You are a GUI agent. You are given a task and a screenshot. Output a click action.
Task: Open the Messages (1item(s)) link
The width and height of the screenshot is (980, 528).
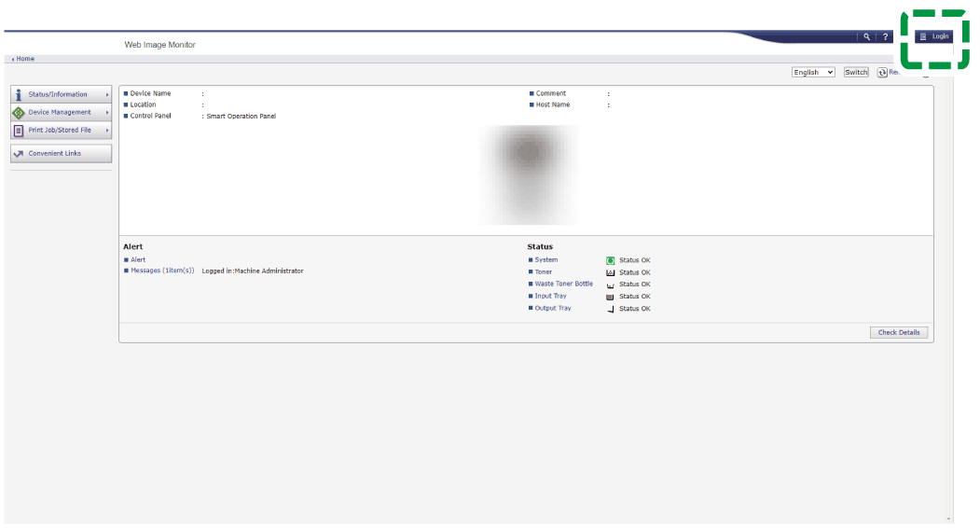pyautogui.click(x=162, y=271)
